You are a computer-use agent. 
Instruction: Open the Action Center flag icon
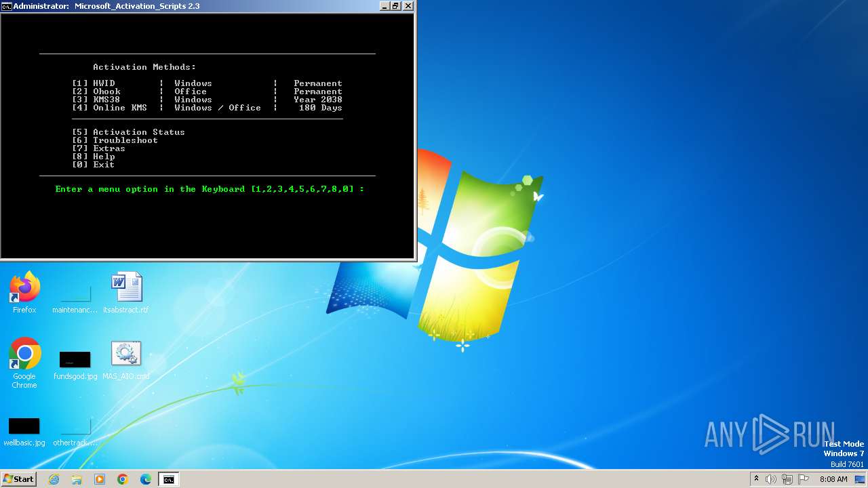[804, 479]
